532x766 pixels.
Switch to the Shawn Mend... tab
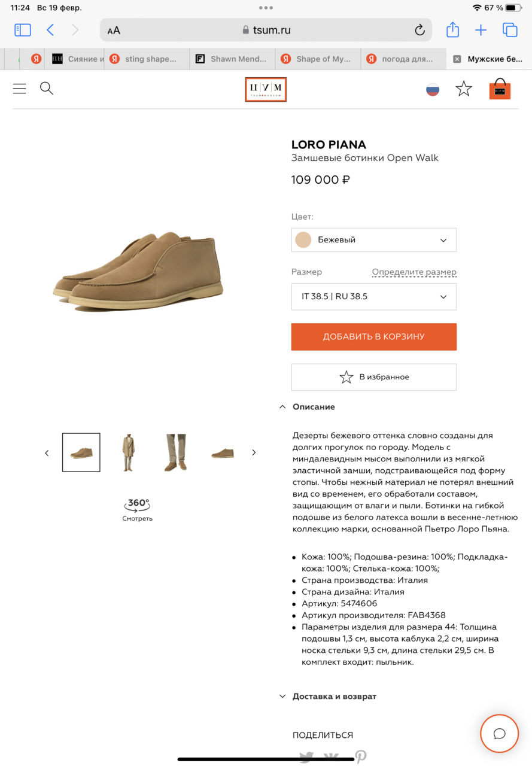(232, 59)
